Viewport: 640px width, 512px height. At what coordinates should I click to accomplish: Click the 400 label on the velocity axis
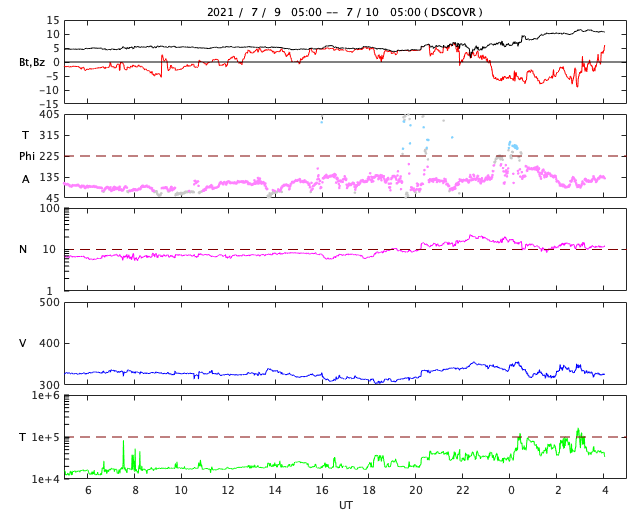(49, 343)
